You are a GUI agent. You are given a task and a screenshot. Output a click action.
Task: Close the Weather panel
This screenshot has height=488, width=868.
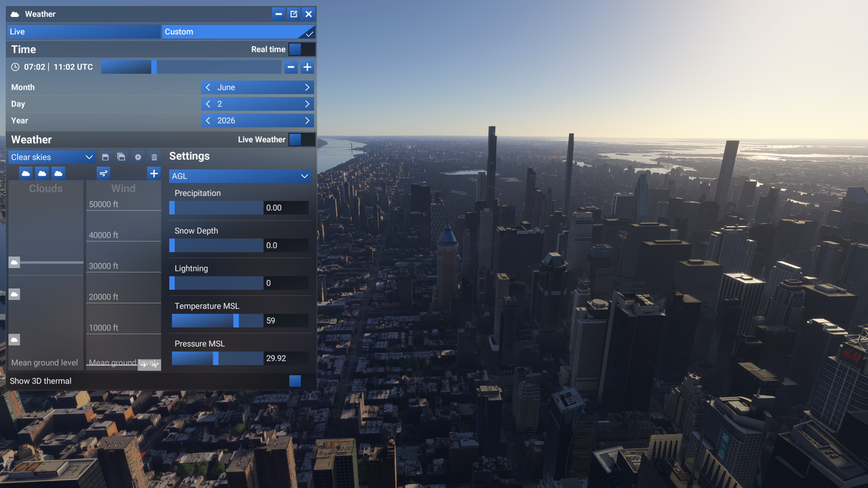click(x=309, y=14)
